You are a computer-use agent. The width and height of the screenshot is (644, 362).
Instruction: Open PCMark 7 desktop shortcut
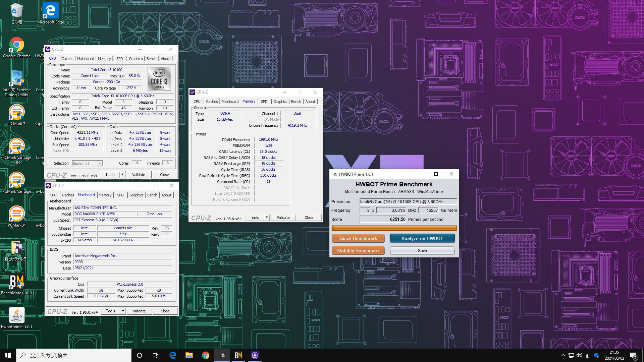click(16, 115)
